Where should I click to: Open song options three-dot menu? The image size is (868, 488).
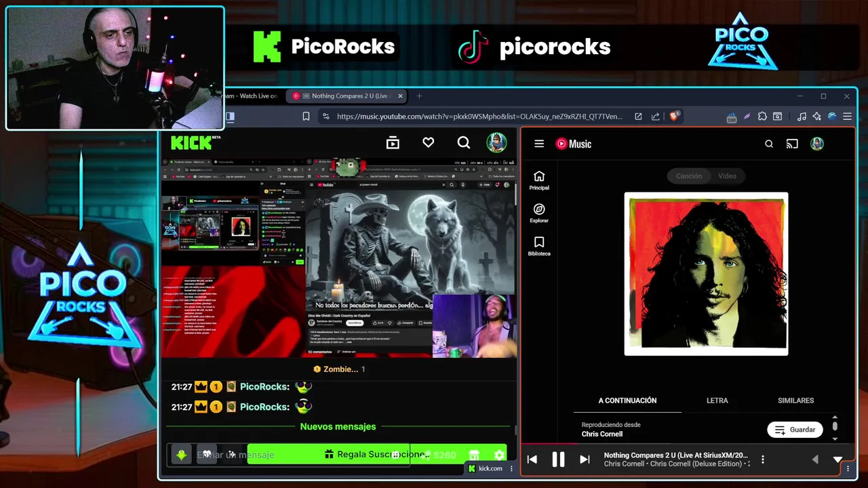click(x=763, y=460)
